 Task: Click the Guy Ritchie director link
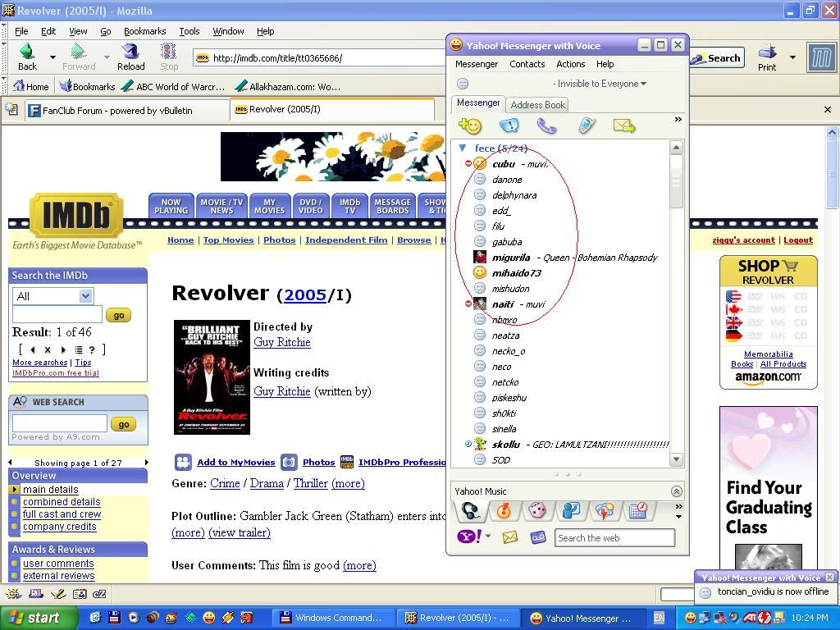click(x=281, y=342)
